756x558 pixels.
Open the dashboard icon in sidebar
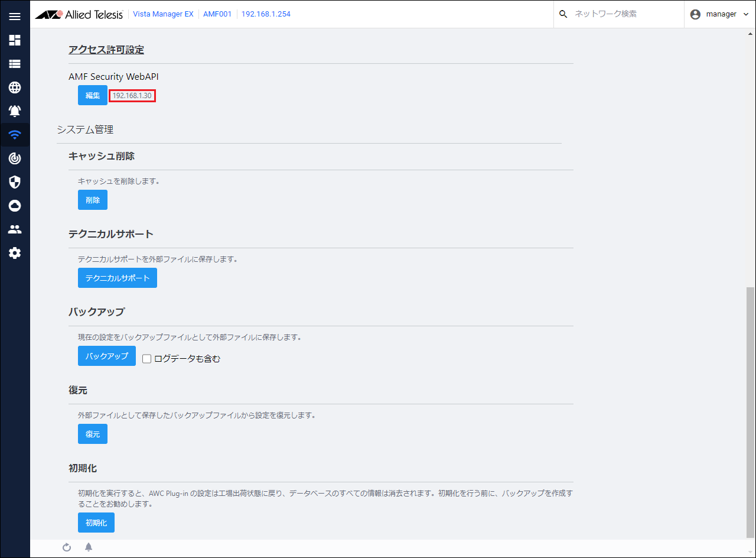pos(15,40)
